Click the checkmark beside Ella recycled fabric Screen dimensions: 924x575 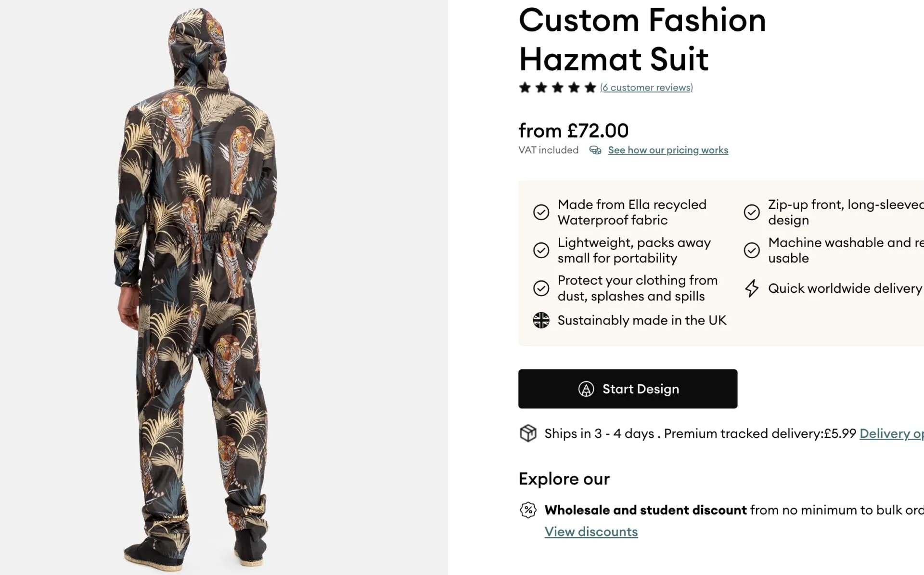[x=541, y=212]
